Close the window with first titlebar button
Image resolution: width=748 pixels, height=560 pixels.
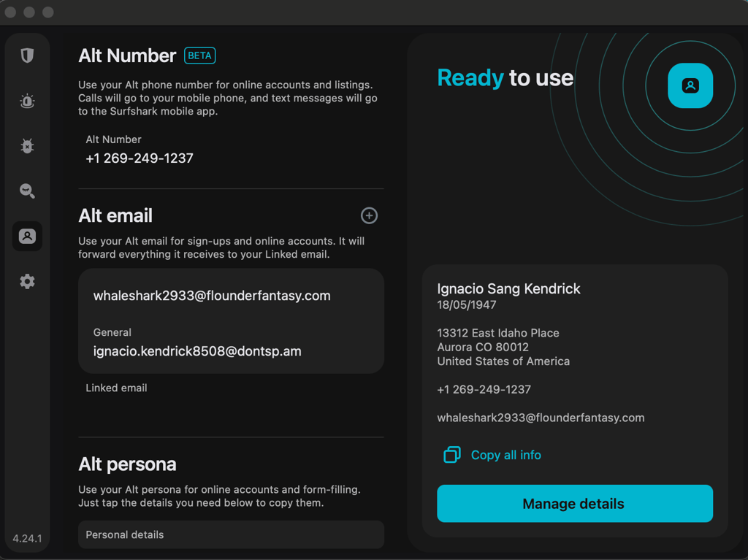pyautogui.click(x=10, y=12)
